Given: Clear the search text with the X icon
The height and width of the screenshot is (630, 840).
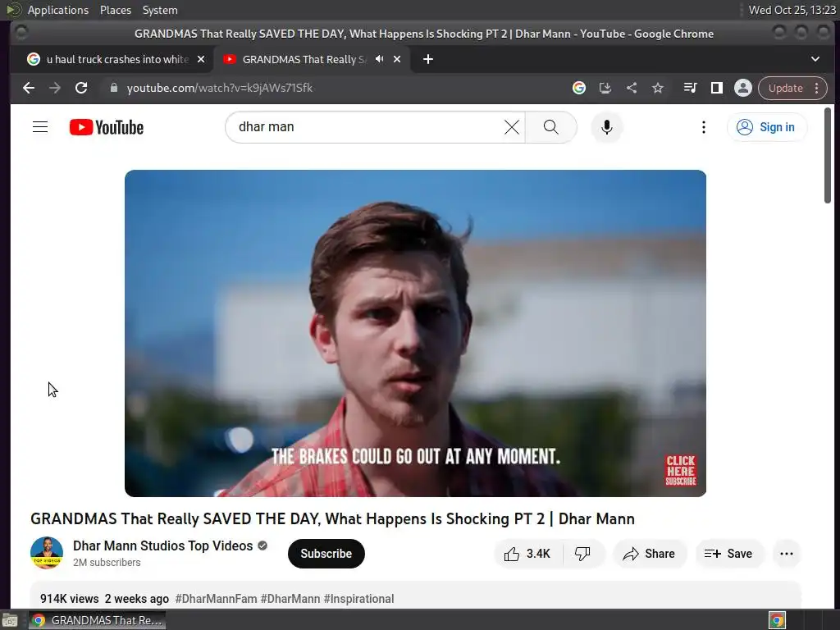Looking at the screenshot, I should click(512, 127).
